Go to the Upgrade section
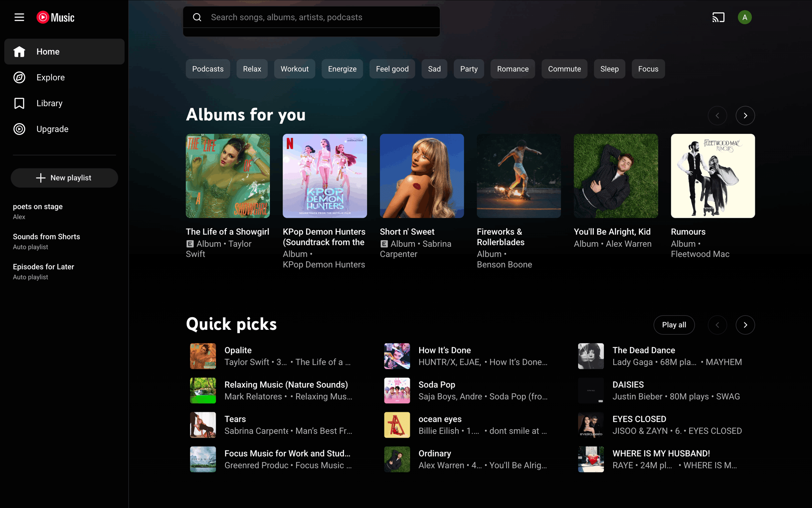This screenshot has width=812, height=508. (64, 129)
